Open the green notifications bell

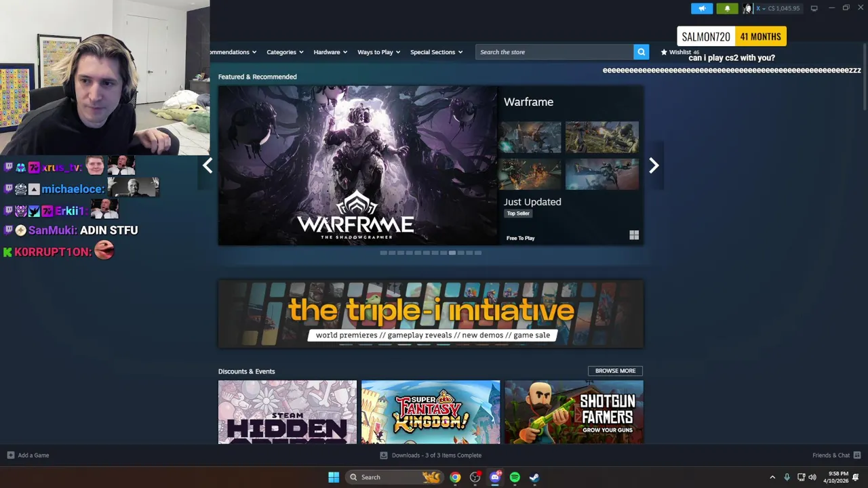click(x=727, y=8)
